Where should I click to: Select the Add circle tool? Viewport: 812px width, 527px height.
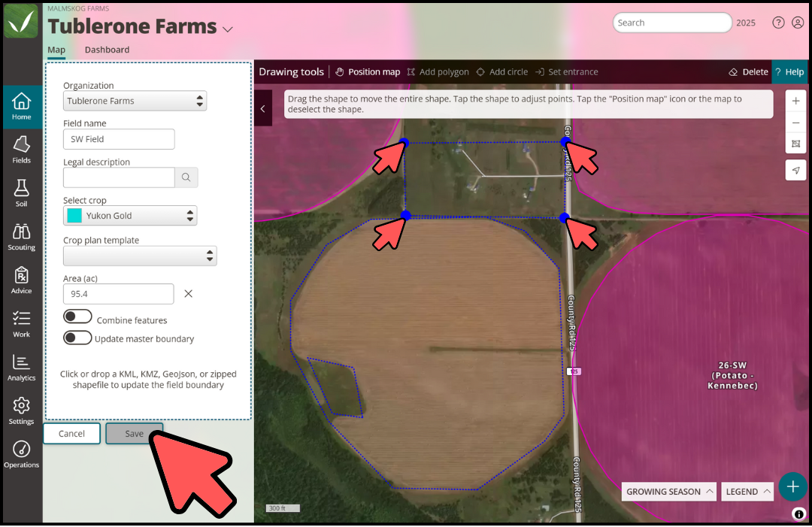point(501,72)
